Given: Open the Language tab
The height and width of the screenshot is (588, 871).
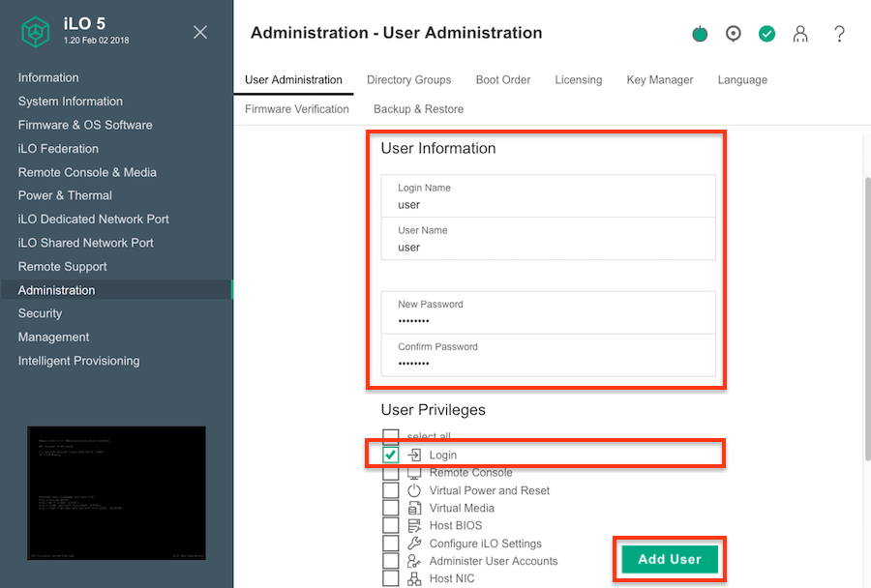Looking at the screenshot, I should [742, 80].
